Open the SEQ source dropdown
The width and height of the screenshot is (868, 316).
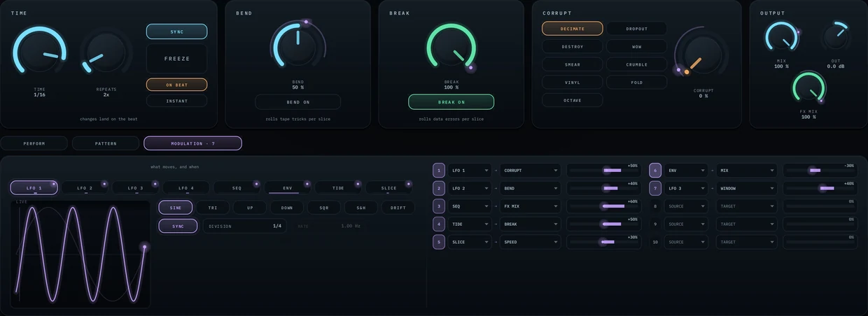[x=470, y=206]
